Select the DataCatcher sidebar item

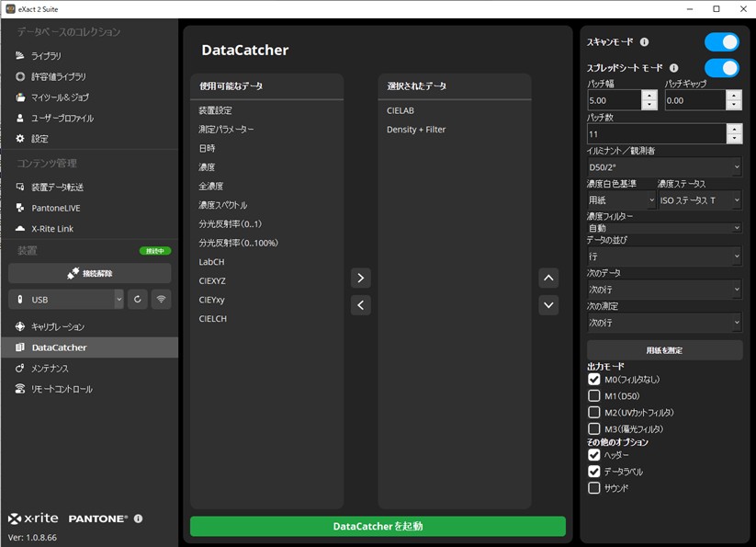click(x=90, y=348)
